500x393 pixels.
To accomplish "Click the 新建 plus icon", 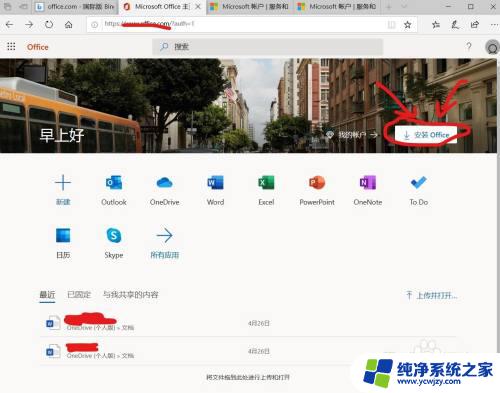I will (x=63, y=183).
